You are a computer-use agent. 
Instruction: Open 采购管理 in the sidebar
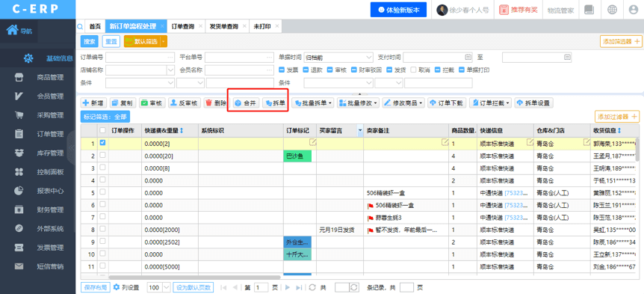click(x=50, y=115)
